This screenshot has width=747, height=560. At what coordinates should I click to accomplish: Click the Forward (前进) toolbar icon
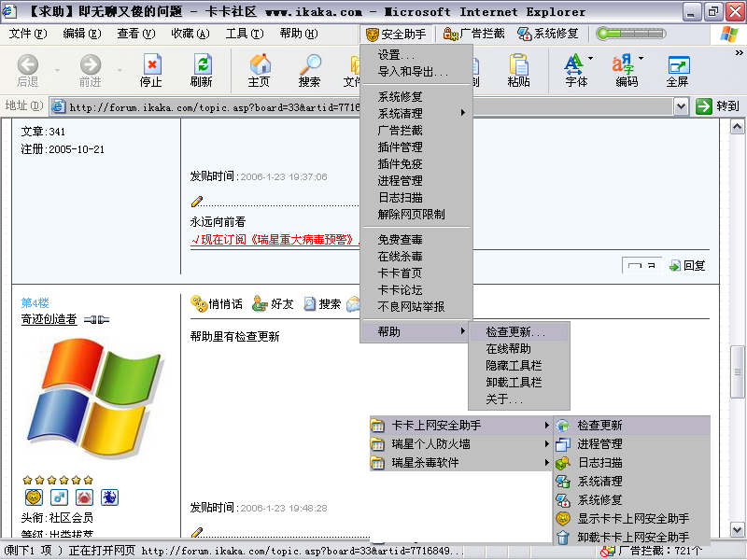90,64
